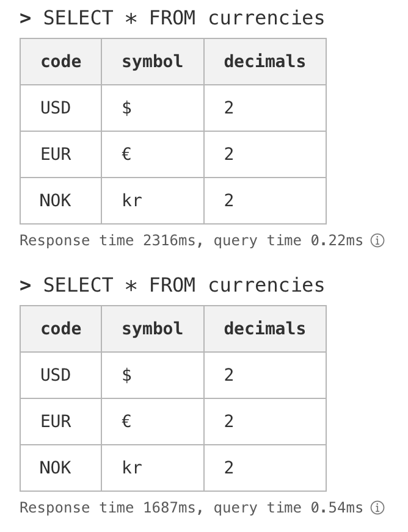Screen dimensions: 408x532
Task: Click the symbol column header in second table
Action: click(152, 329)
